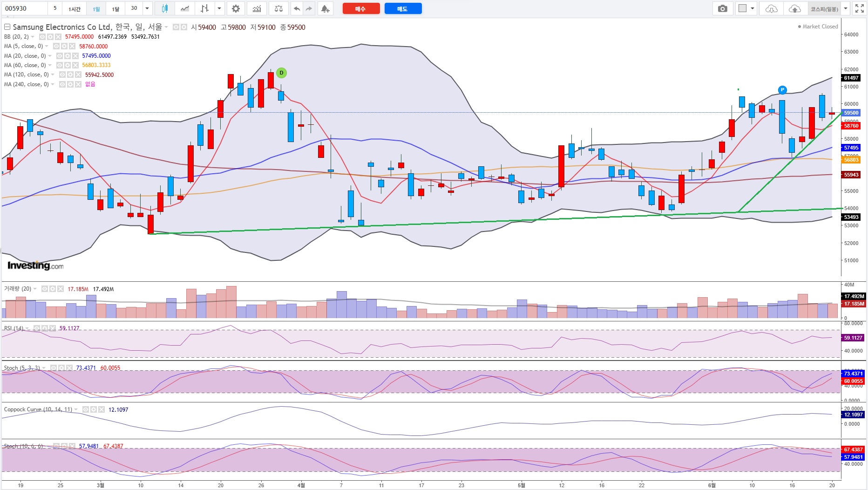Load a saved chart layout from cloud
868x490 pixels.
click(x=771, y=8)
